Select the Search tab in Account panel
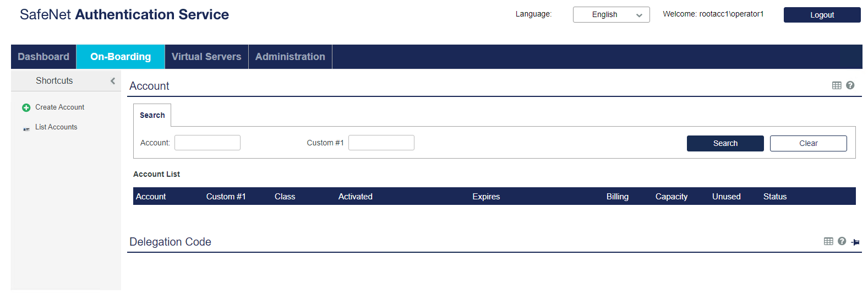The width and height of the screenshot is (868, 293). [152, 115]
